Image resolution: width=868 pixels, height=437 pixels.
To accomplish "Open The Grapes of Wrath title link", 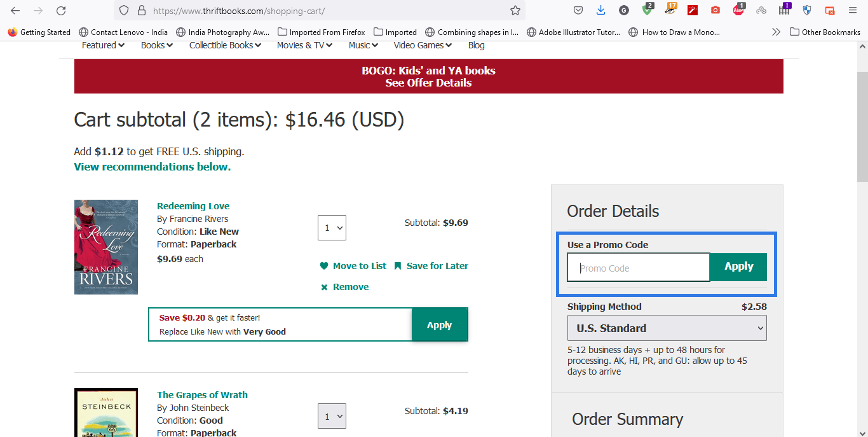I will point(202,395).
